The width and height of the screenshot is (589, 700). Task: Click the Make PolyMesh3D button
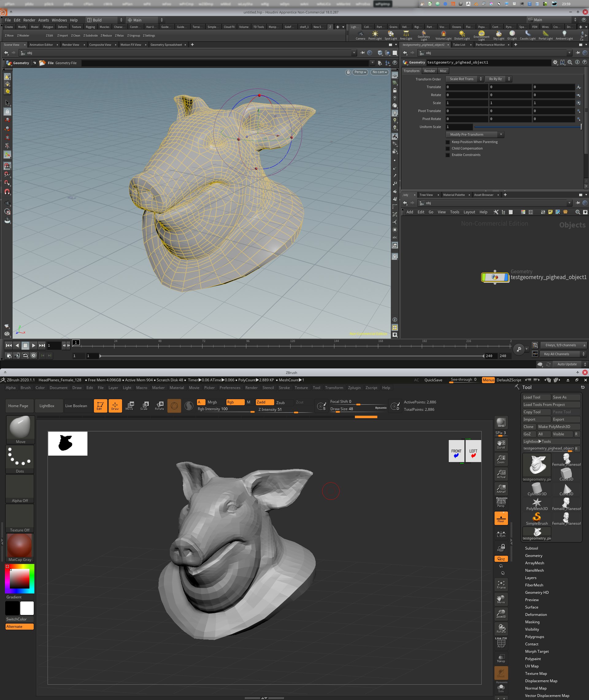557,426
